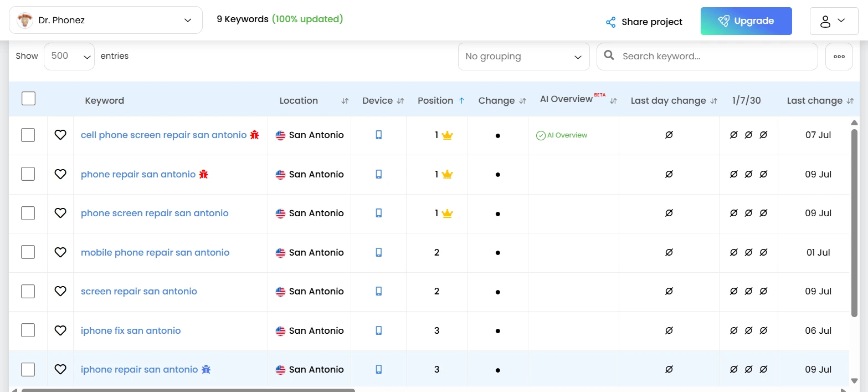The image size is (868, 392).
Task: Click blue bug icon beside 'iphone repair san antonio'
Action: pyautogui.click(x=206, y=369)
